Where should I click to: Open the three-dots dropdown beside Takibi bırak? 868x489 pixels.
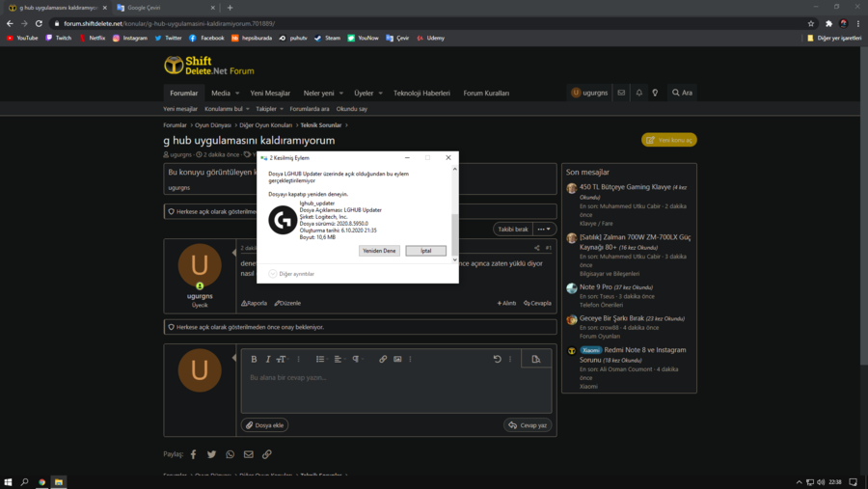tap(544, 230)
